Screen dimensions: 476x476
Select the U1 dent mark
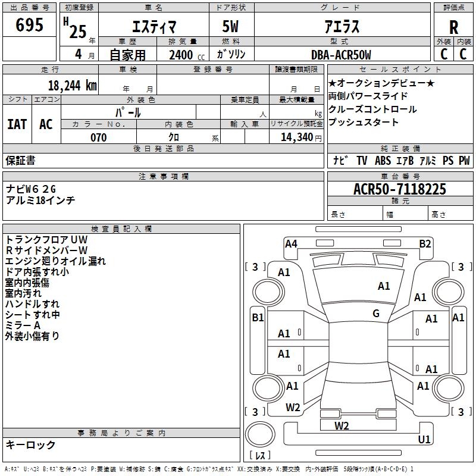pos(424,439)
